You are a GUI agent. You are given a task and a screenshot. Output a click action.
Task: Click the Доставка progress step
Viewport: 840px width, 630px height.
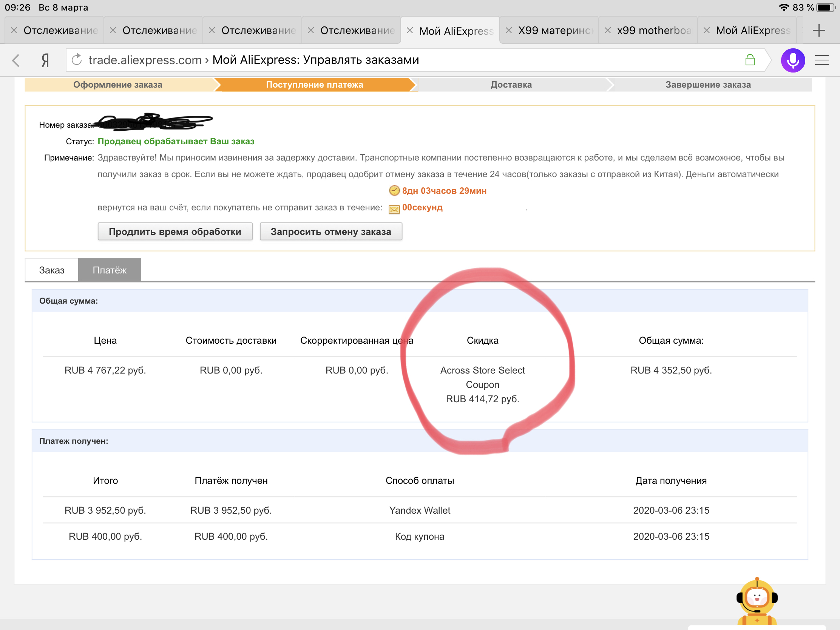[511, 85]
